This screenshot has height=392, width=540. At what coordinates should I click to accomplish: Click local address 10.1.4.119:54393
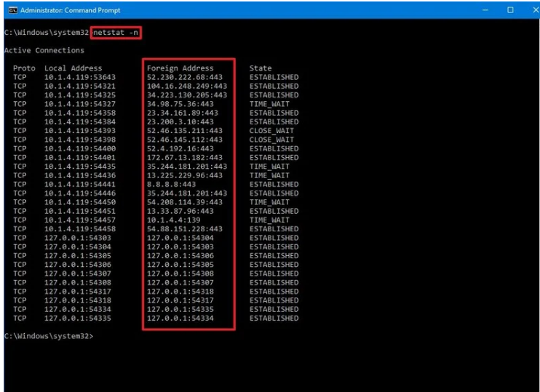click(x=80, y=131)
